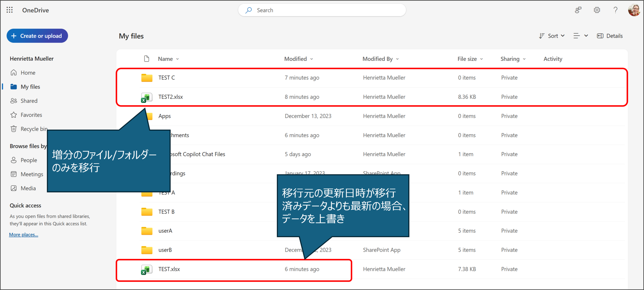The width and height of the screenshot is (644, 290).
Task: Click the feedback people icon in header
Action: [x=578, y=10]
